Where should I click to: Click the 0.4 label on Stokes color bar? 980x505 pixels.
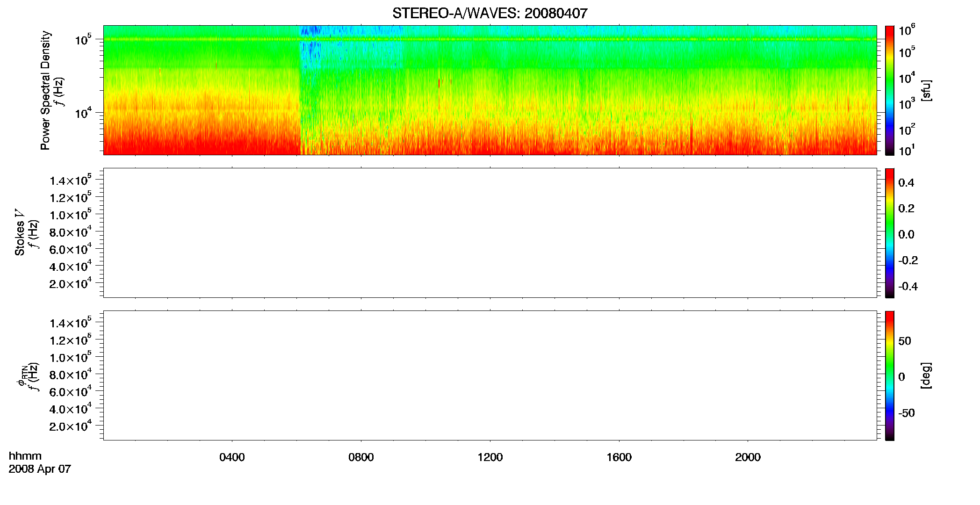click(906, 183)
